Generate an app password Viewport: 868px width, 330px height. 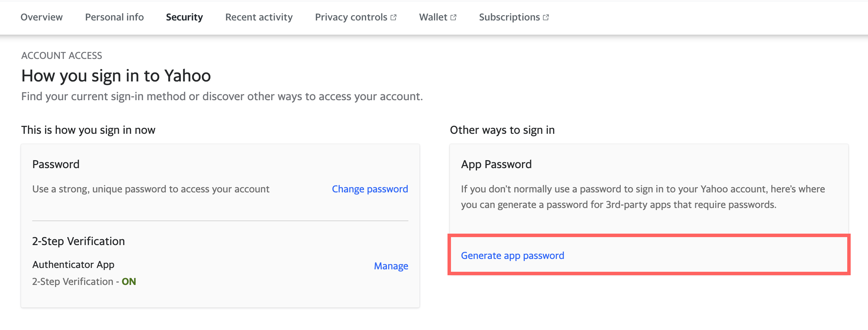pos(512,255)
